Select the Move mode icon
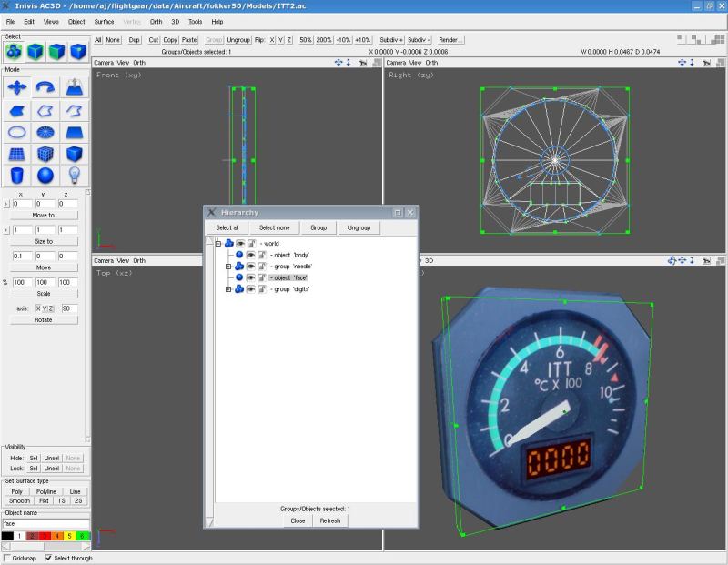This screenshot has height=565, width=728. (17, 87)
